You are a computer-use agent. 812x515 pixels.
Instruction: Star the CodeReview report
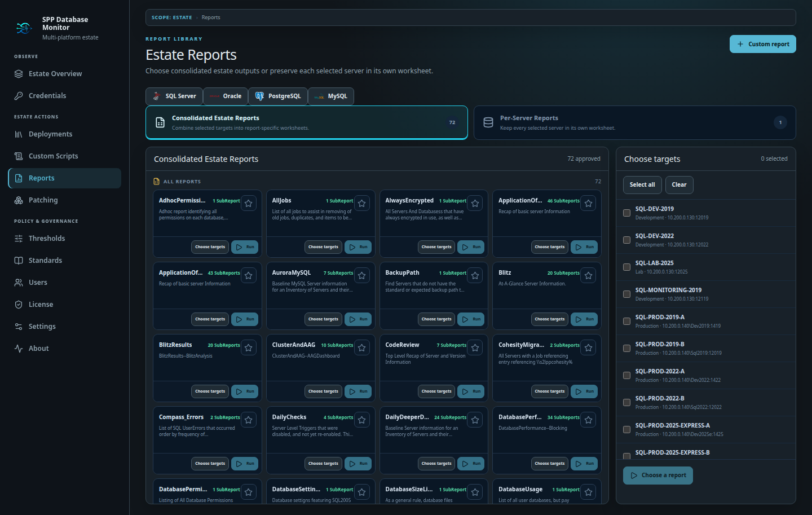click(475, 347)
